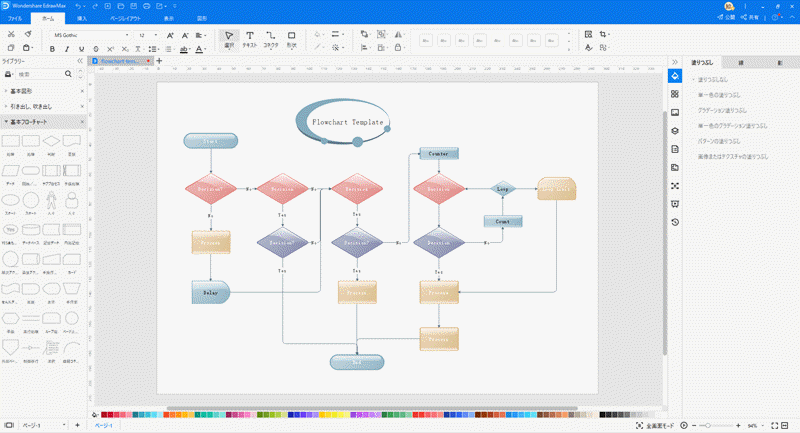
Task: Choose the コネクタ connector tool
Action: tap(270, 39)
